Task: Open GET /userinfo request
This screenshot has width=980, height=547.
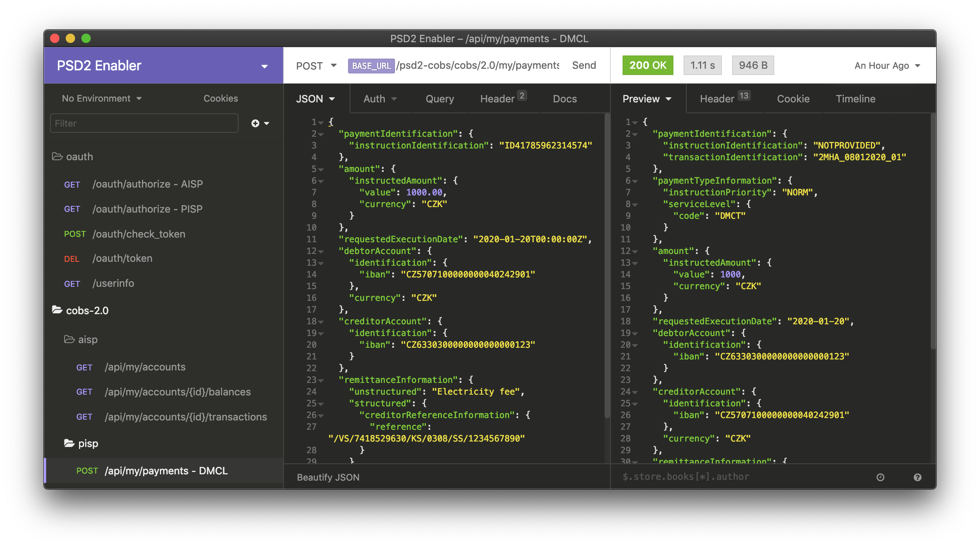Action: [163, 283]
